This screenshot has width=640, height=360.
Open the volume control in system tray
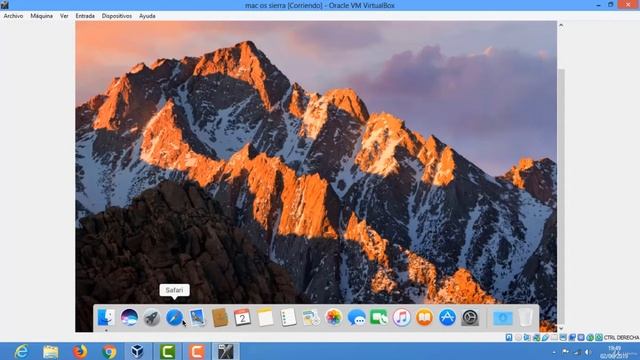(588, 352)
